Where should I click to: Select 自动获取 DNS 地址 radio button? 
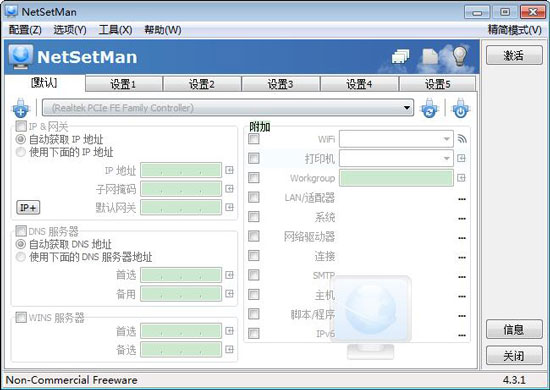point(21,244)
